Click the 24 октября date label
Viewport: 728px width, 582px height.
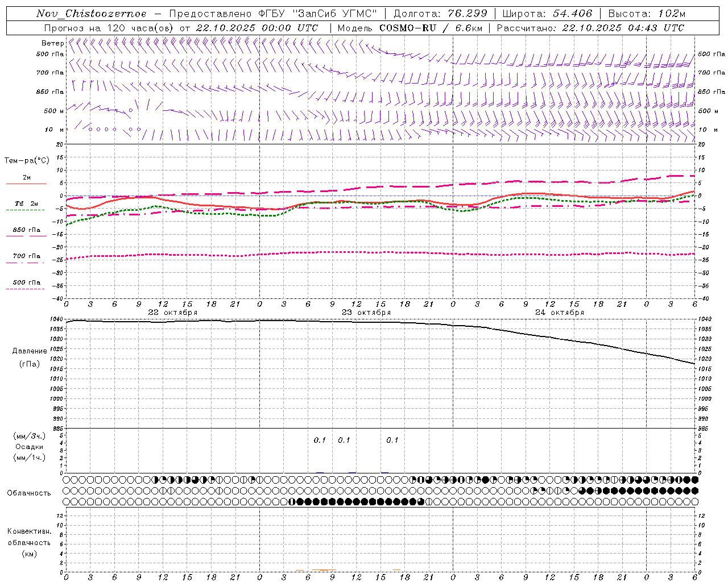[560, 313]
